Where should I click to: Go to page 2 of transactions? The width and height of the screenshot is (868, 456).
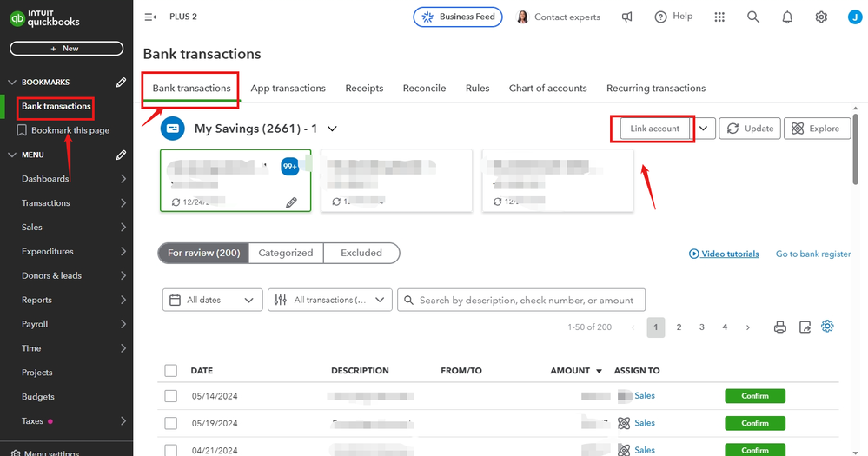(679, 327)
